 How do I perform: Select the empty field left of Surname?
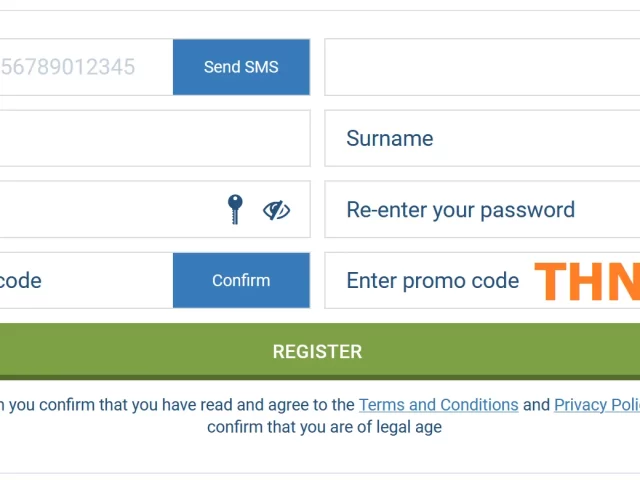tap(155, 138)
